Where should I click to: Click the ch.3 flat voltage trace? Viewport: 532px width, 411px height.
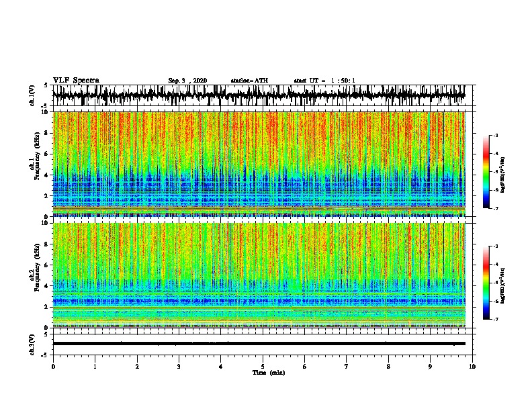click(259, 344)
